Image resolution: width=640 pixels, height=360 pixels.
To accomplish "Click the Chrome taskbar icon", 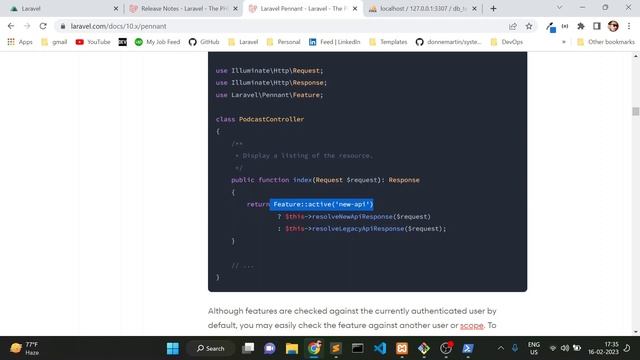I will point(314,348).
